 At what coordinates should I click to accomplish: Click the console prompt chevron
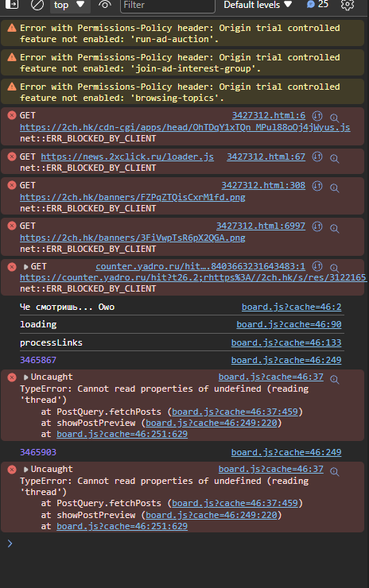10,544
